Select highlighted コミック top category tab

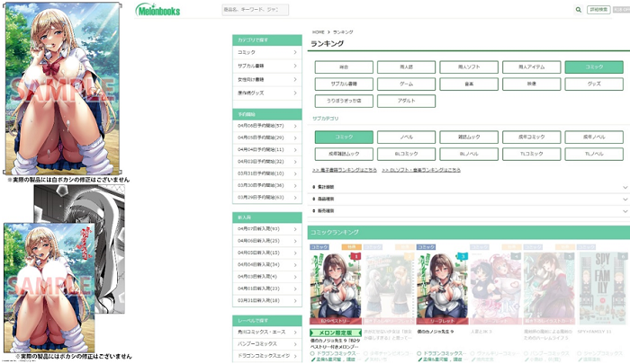tap(594, 67)
